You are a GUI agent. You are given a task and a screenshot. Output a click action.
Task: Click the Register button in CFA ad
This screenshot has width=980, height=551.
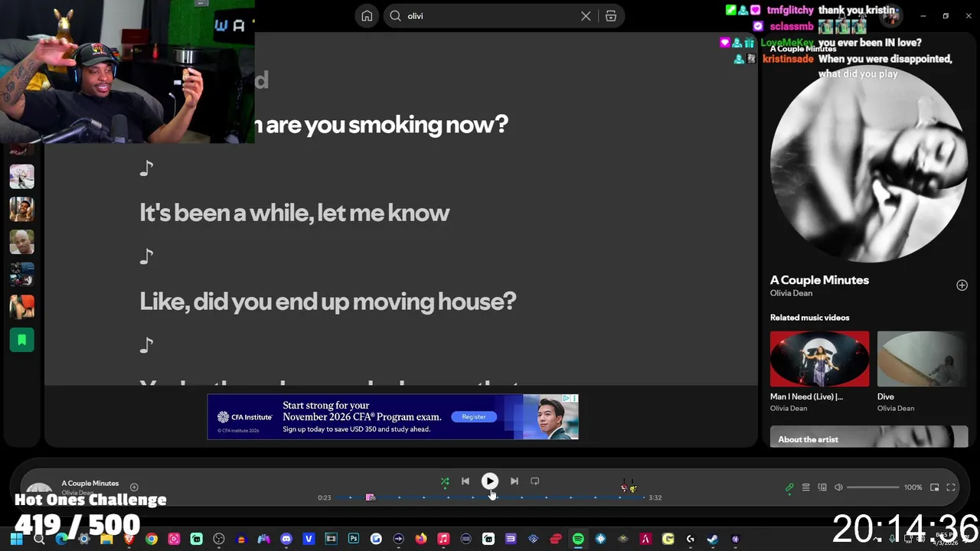pyautogui.click(x=473, y=417)
